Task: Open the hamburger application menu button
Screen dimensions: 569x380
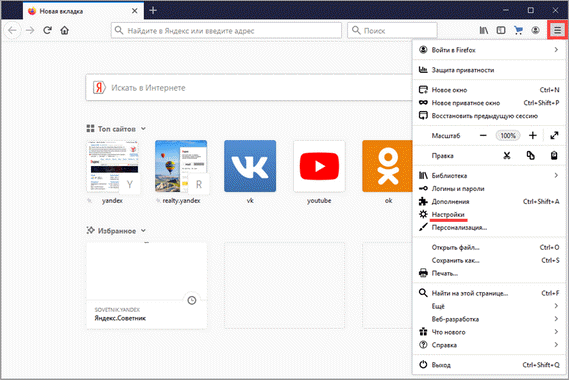Action: click(x=557, y=30)
